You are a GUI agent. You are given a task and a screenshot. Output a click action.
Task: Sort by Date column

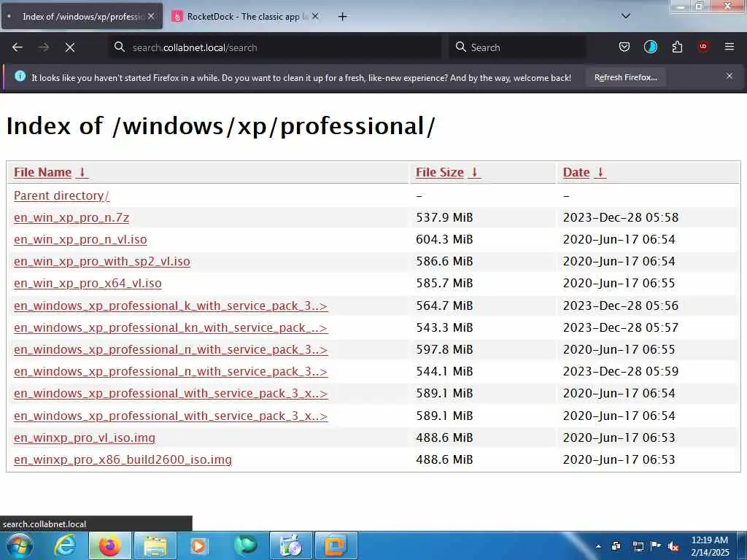pyautogui.click(x=576, y=172)
